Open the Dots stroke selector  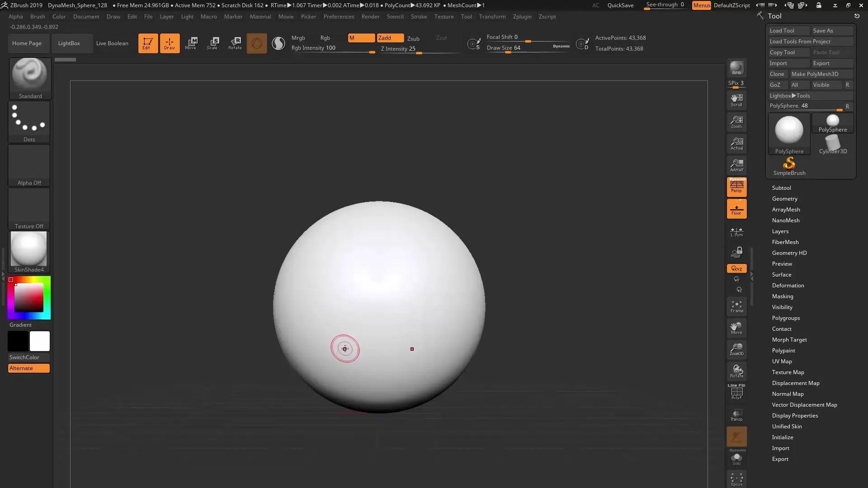[x=29, y=122]
